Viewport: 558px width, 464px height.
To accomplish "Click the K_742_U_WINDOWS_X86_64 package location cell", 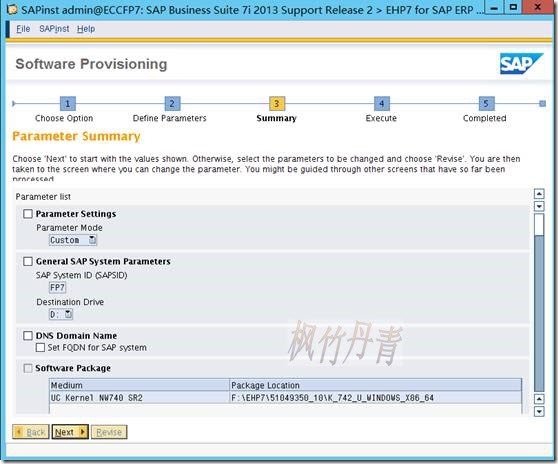I will pyautogui.click(x=376, y=397).
